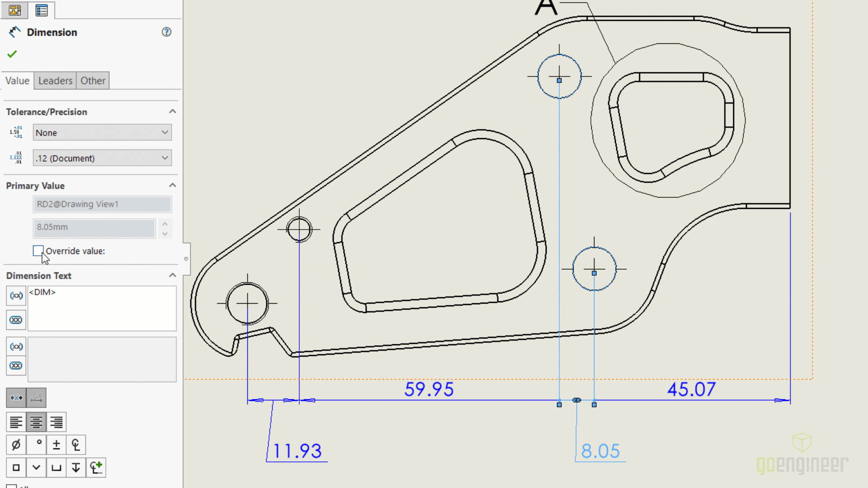Click the help icon button

[x=167, y=32]
